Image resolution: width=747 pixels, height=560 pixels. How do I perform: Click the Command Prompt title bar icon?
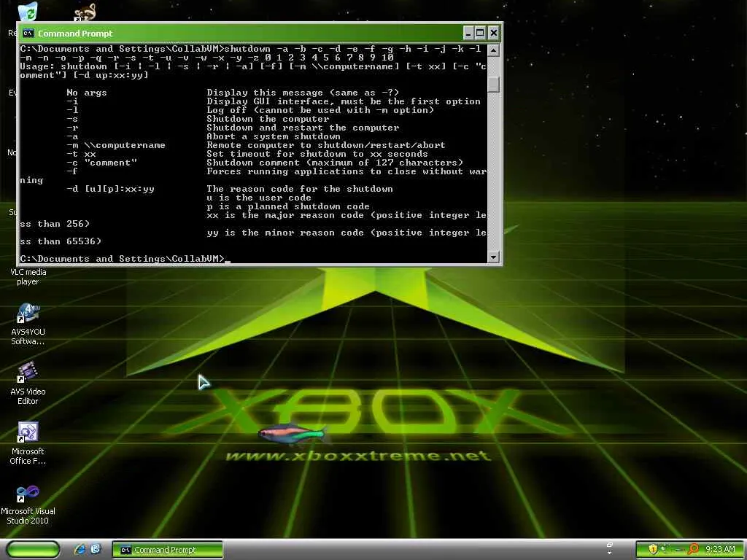(x=28, y=34)
